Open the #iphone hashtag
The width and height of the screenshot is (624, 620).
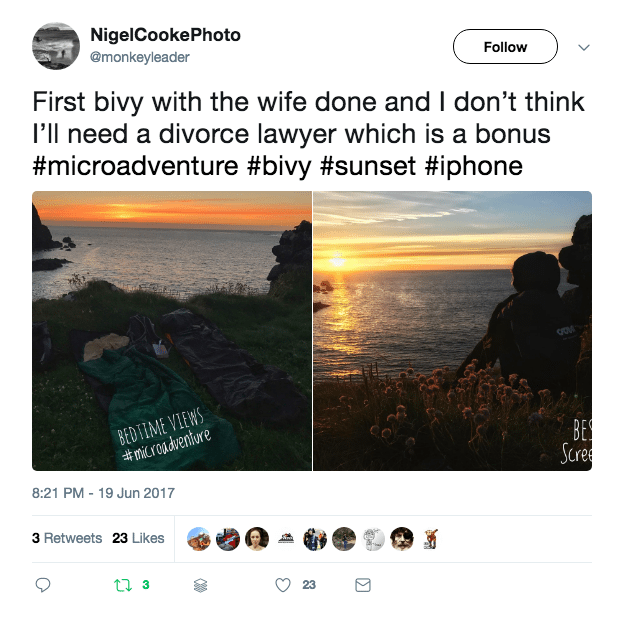[x=474, y=167]
